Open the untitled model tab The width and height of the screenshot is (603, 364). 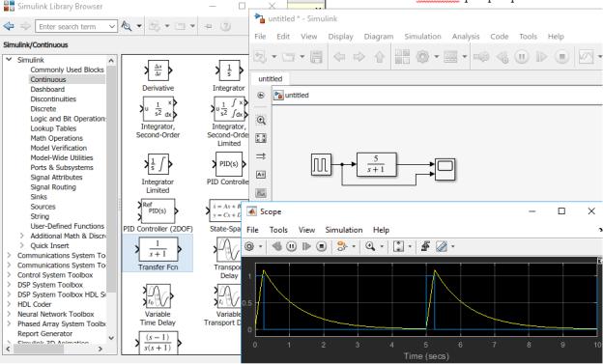[270, 79]
